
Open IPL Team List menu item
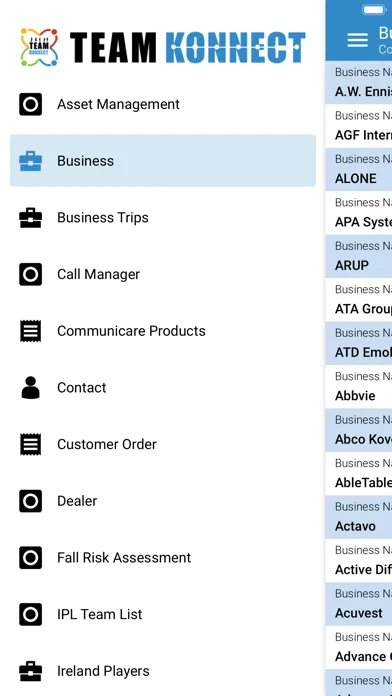(x=163, y=614)
